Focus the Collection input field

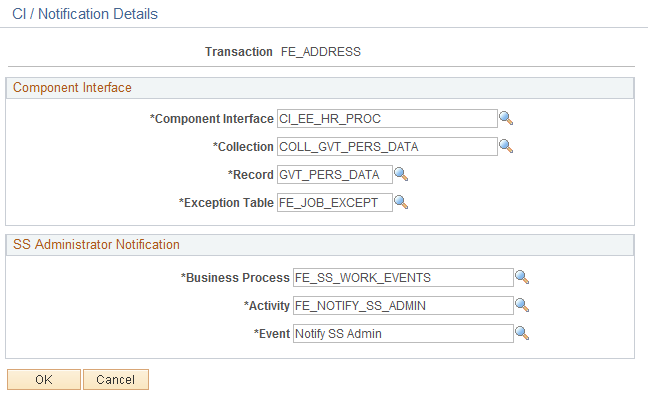tap(386, 147)
